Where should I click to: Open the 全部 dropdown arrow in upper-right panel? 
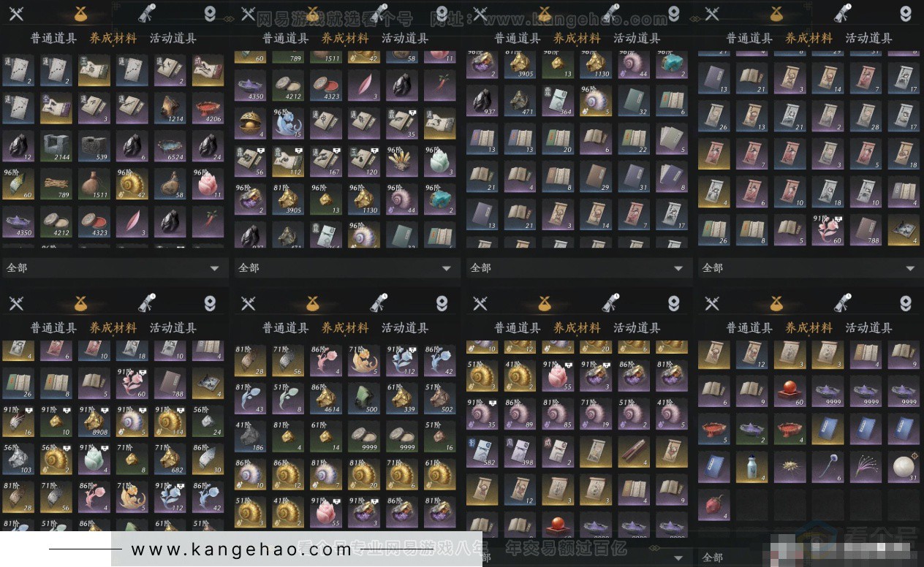[910, 268]
